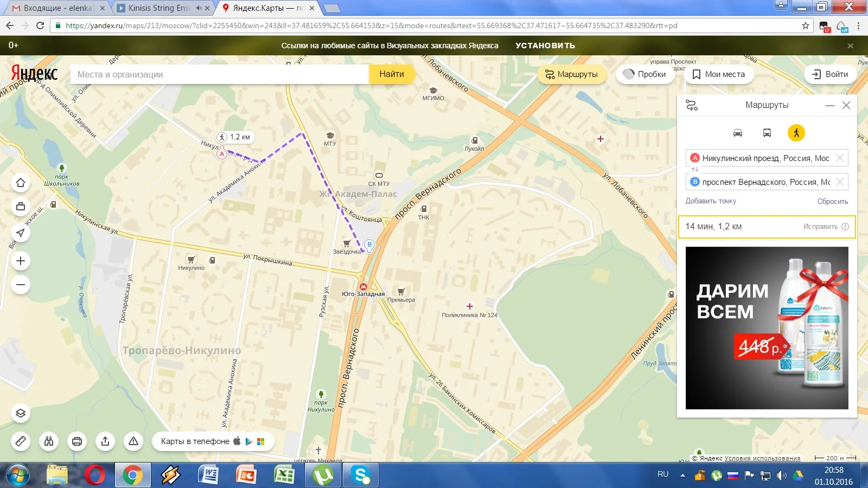Select the public transport bus route mode

click(x=767, y=133)
